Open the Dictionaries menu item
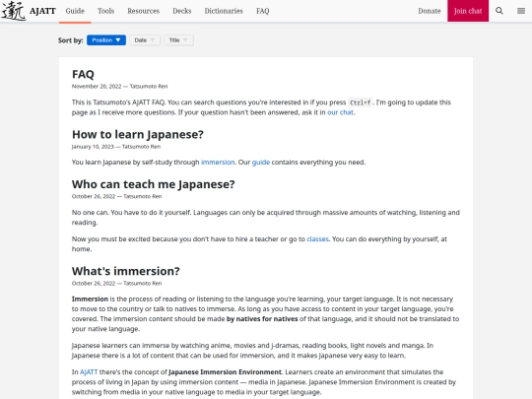The image size is (532, 399). pyautogui.click(x=224, y=11)
